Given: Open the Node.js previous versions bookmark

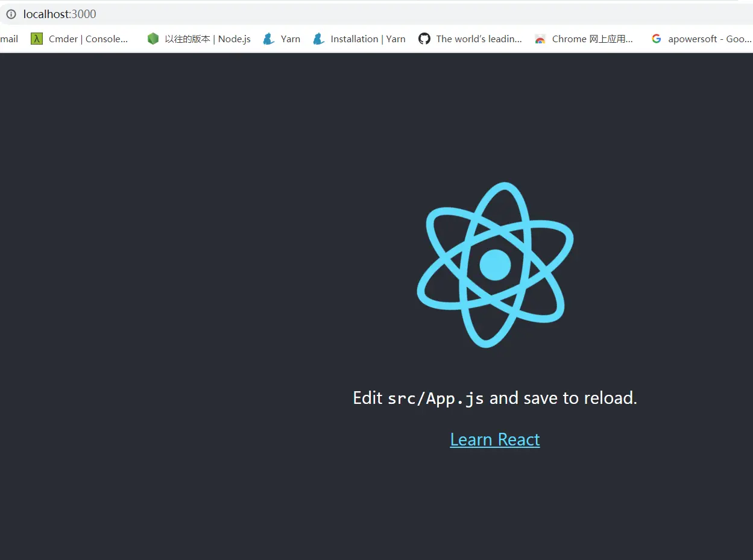Looking at the screenshot, I should point(199,39).
